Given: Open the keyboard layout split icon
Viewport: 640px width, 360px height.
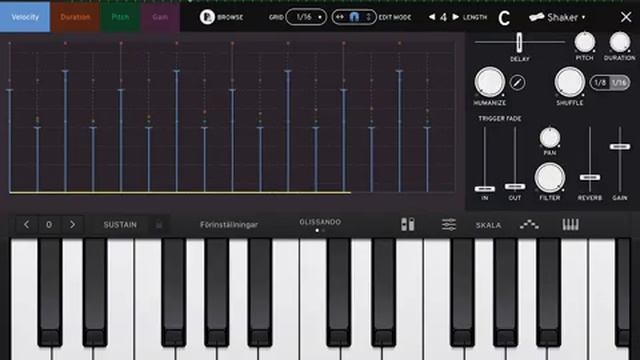Looking at the screenshot, I should (407, 224).
